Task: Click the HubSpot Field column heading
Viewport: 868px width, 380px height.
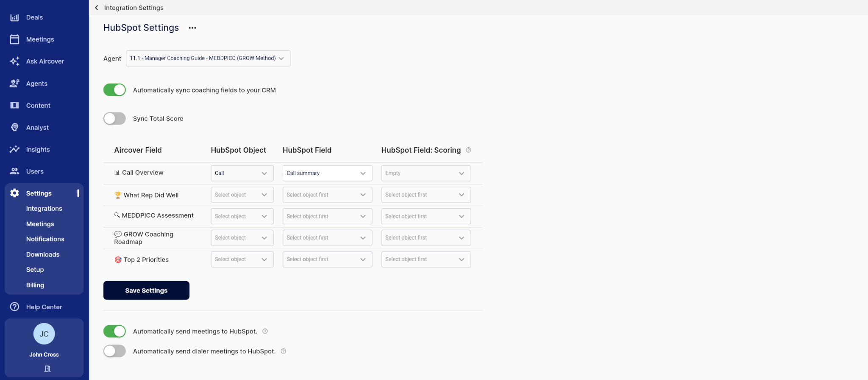Action: [307, 150]
